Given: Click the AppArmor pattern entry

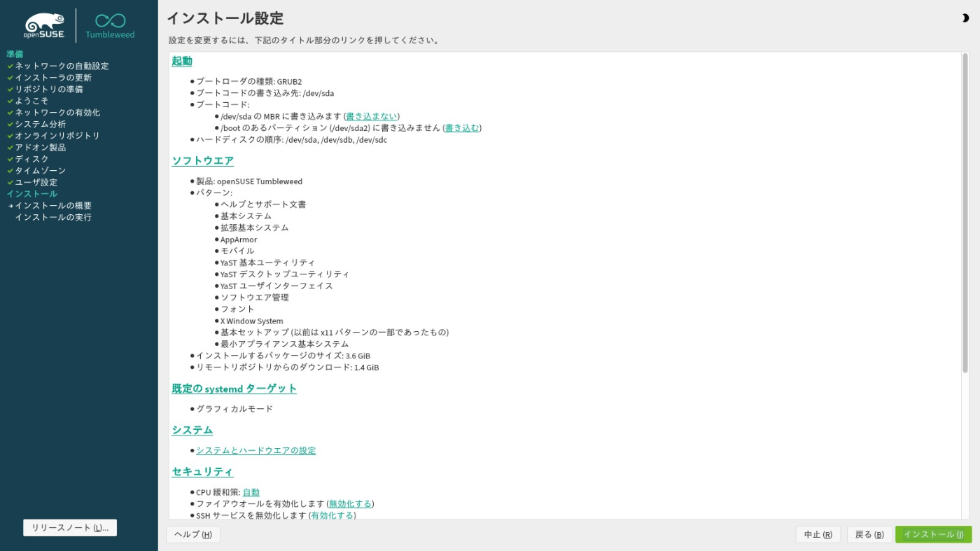Looking at the screenshot, I should (x=239, y=239).
